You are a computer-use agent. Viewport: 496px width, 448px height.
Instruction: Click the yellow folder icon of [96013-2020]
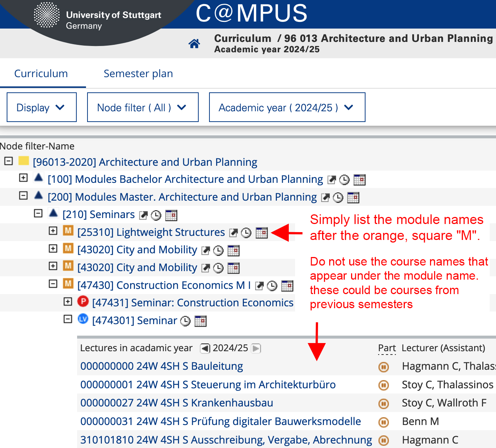click(x=24, y=161)
